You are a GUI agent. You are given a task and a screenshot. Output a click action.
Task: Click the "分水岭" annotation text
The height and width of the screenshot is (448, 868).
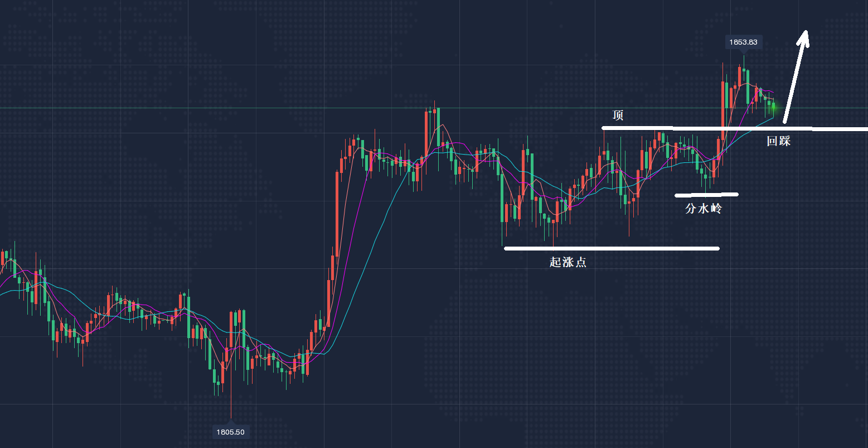[x=703, y=209]
